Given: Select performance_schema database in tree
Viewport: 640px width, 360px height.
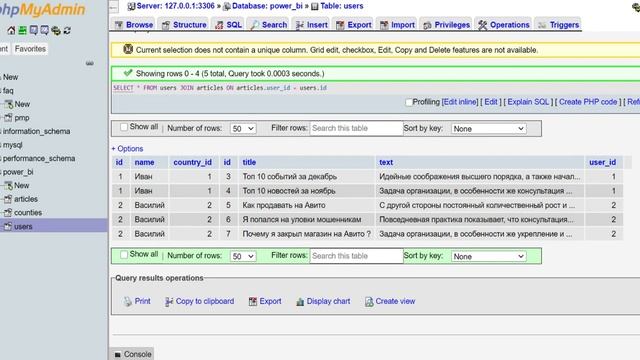Looking at the screenshot, I should pos(39,158).
